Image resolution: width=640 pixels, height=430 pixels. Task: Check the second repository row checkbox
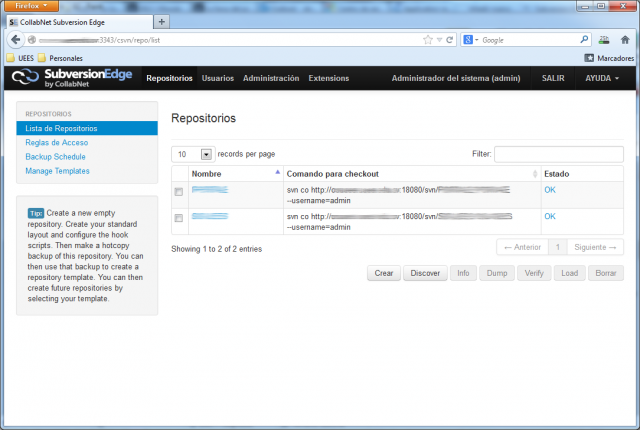(179, 218)
